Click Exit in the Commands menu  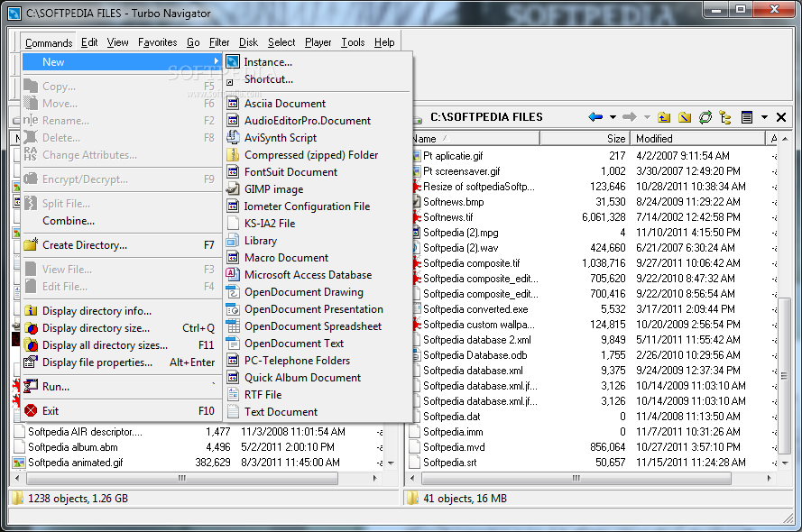pos(122,411)
